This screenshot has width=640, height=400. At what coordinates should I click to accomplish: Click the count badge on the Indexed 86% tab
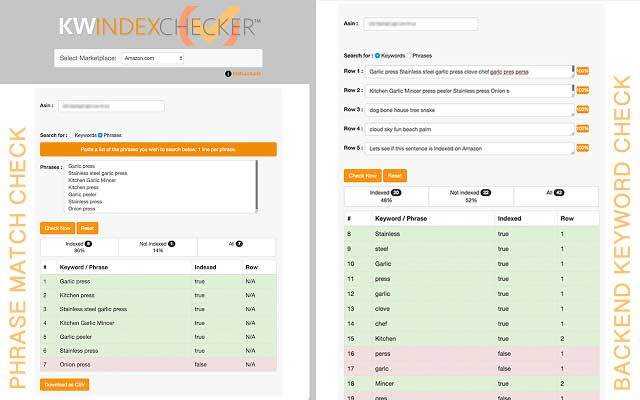pyautogui.click(x=88, y=244)
